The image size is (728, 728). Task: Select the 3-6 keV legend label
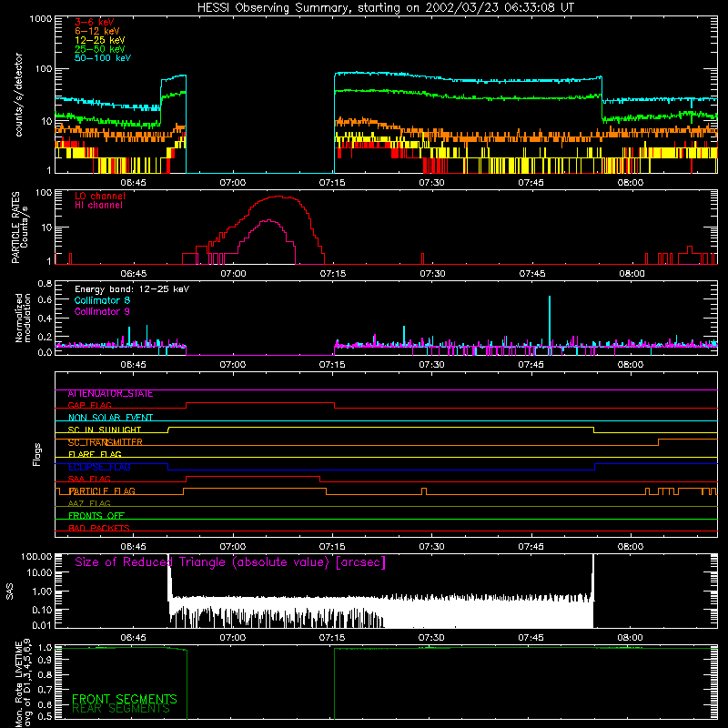pyautogui.click(x=95, y=22)
